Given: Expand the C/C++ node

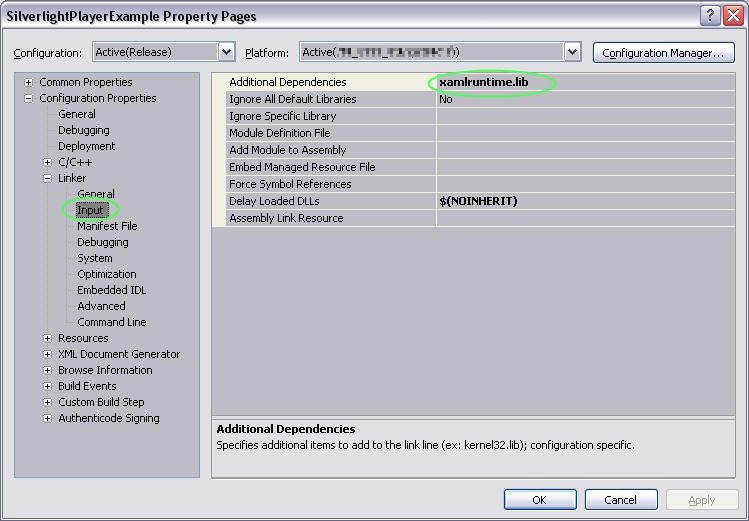Looking at the screenshot, I should (47, 162).
